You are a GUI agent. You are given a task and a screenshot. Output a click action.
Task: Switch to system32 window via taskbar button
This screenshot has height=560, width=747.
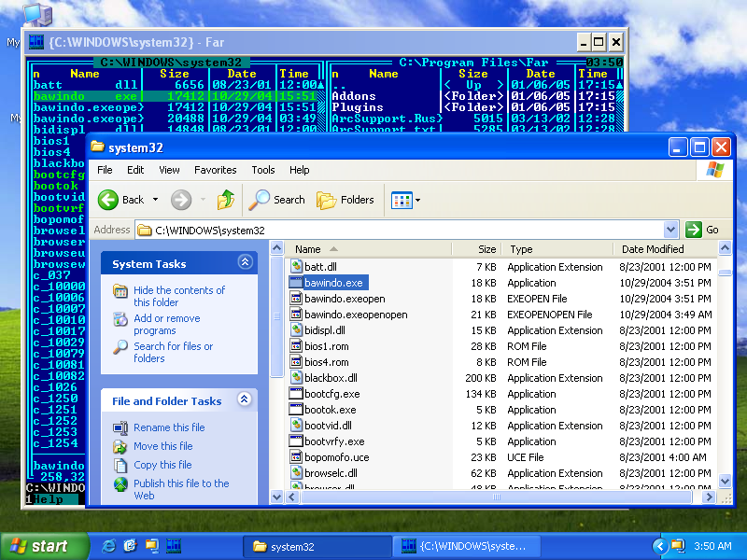[317, 547]
